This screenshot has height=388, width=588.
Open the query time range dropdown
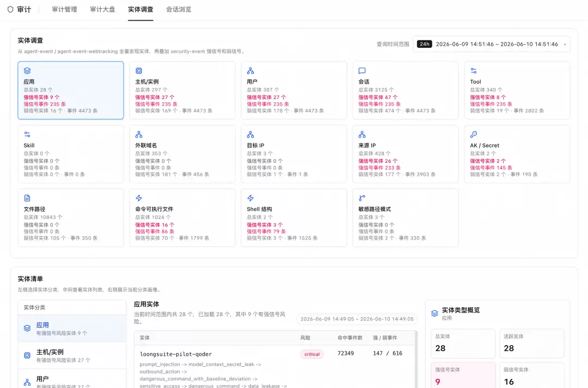click(x=492, y=44)
